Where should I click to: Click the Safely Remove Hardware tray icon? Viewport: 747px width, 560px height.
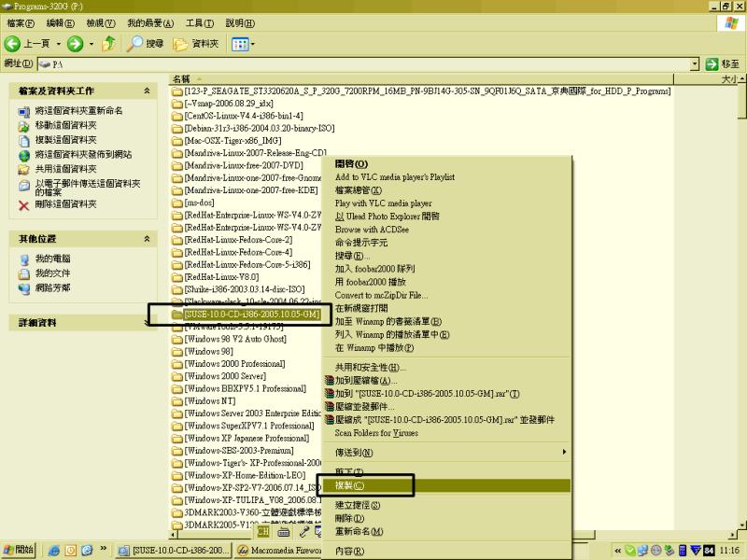coord(669,551)
